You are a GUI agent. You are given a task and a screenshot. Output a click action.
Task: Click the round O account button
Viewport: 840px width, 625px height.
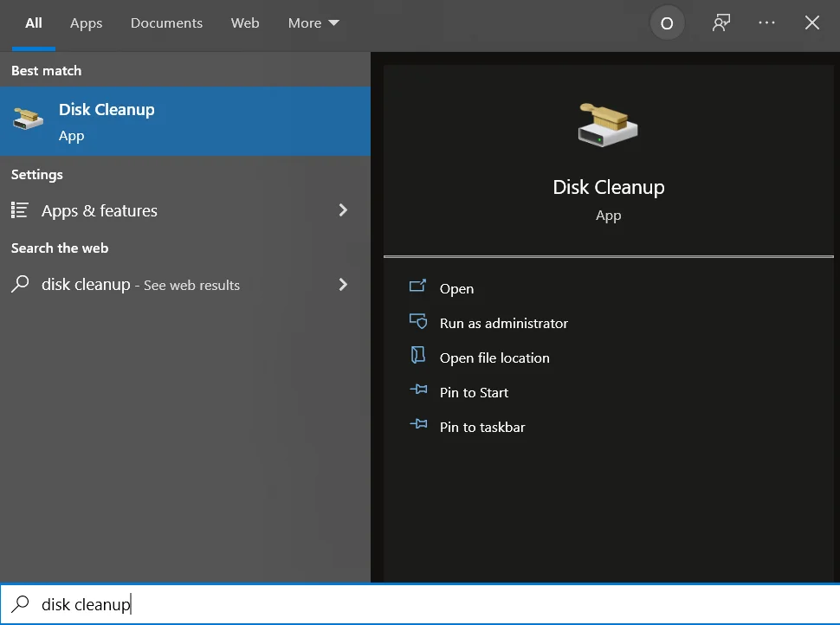667,23
